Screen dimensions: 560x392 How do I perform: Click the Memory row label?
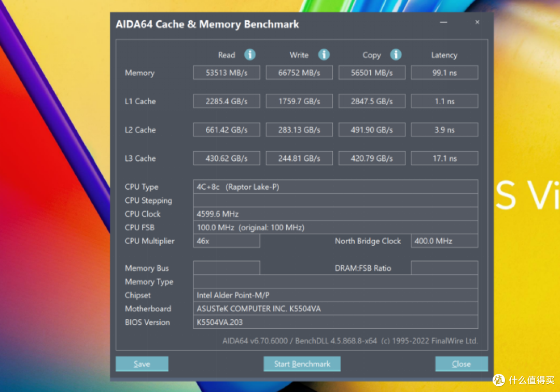click(x=139, y=73)
